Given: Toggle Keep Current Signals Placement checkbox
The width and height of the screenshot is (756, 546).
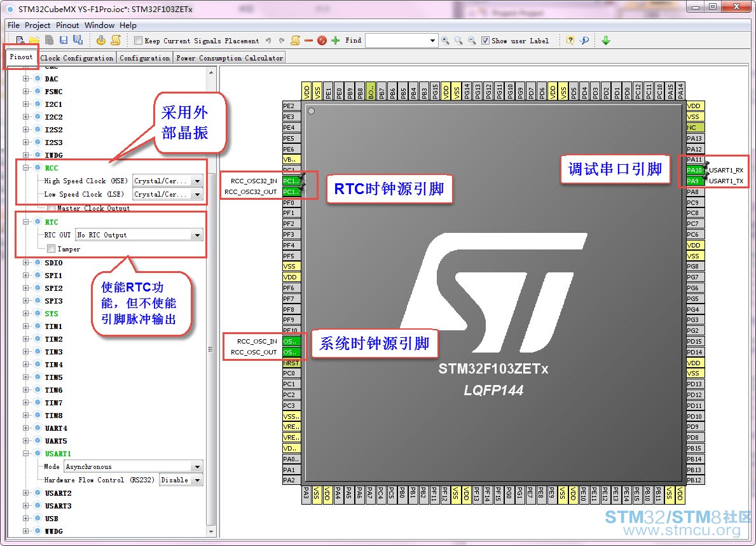Looking at the screenshot, I should coord(139,41).
